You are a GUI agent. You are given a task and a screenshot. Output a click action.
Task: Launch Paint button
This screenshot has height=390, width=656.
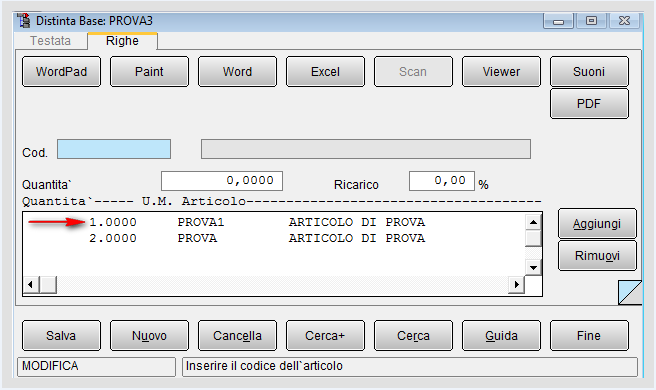tap(149, 72)
